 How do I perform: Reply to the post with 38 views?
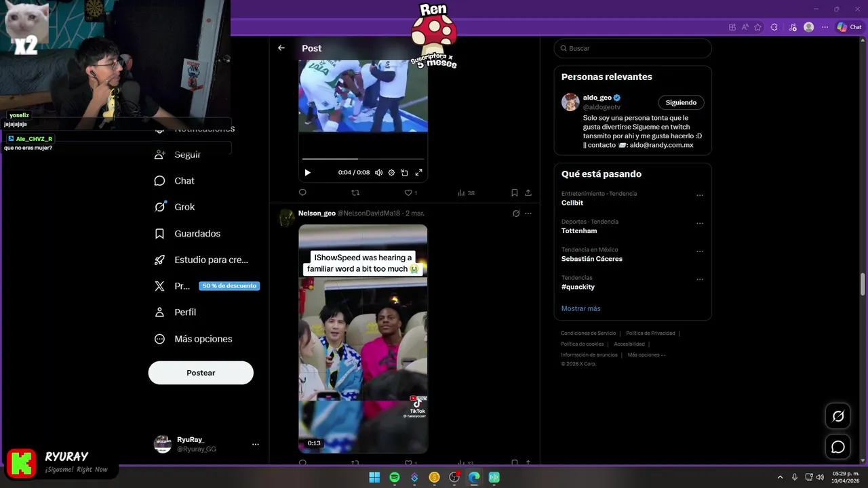[x=302, y=193]
